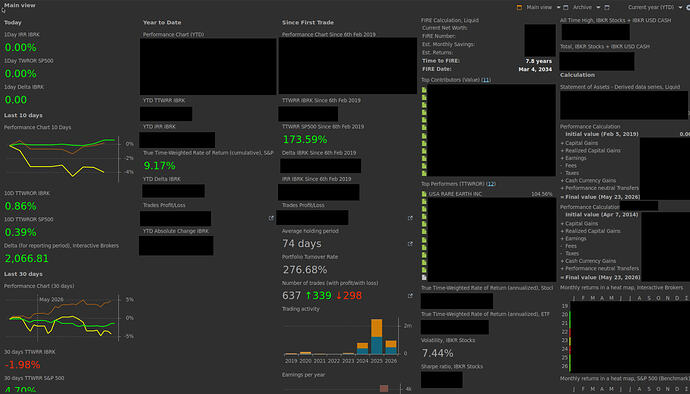Click the 2025 bar in Trading activity chart
The height and width of the screenshot is (394, 690).
click(x=377, y=337)
